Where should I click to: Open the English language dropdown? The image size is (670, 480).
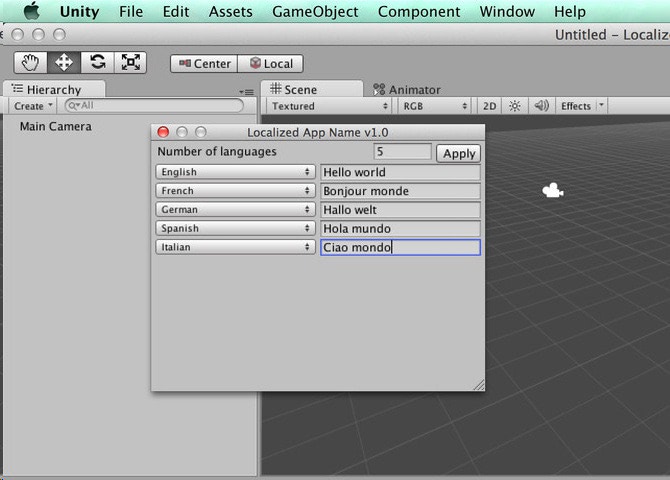(x=235, y=172)
